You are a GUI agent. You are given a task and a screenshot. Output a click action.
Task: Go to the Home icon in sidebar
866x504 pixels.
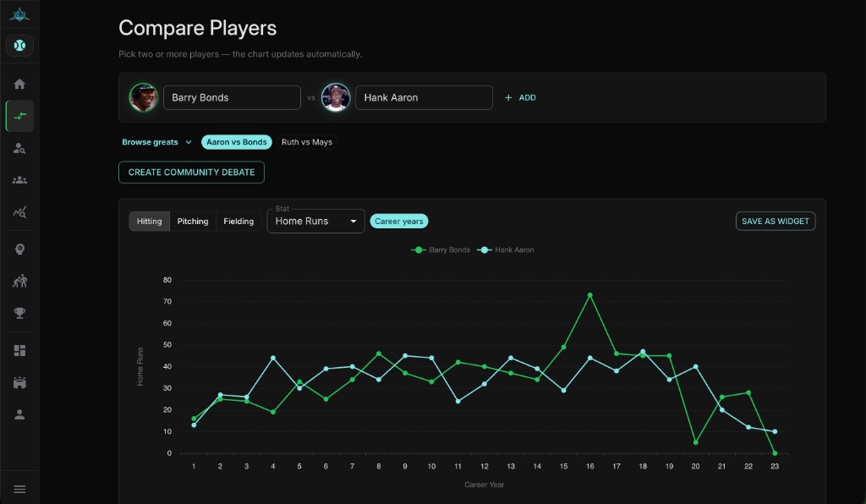coord(19,84)
